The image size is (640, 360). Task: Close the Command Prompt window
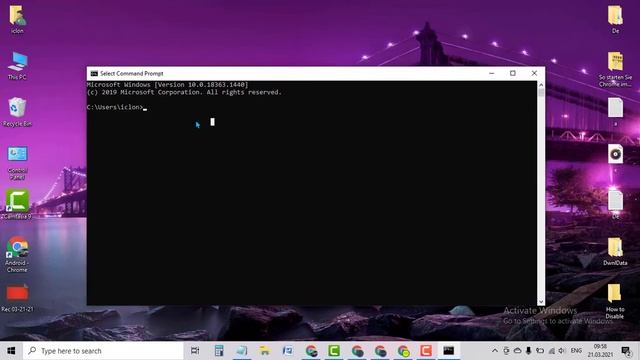pos(534,73)
